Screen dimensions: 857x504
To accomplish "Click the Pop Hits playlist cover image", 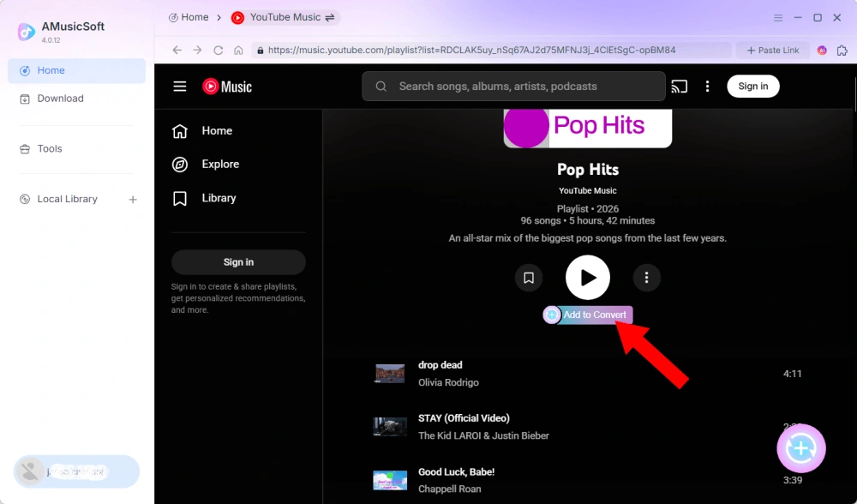I will [588, 128].
